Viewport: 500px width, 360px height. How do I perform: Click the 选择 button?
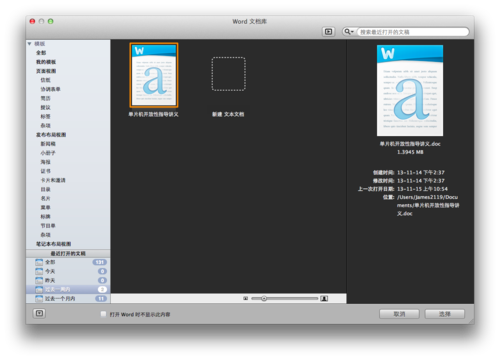445,314
